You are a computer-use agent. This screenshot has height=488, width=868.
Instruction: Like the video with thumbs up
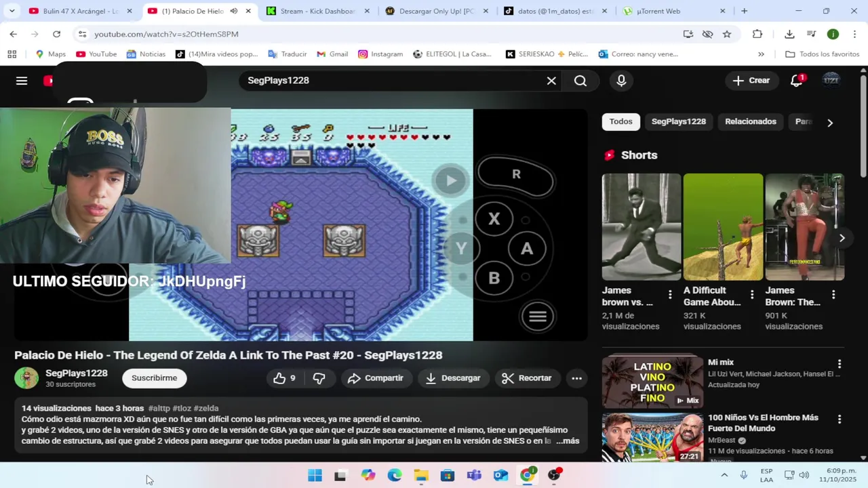[x=285, y=378]
